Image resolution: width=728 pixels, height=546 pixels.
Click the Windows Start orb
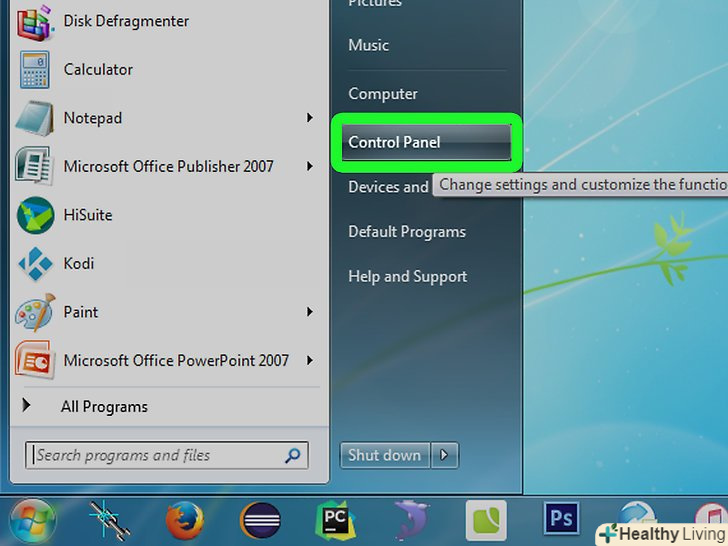33,521
